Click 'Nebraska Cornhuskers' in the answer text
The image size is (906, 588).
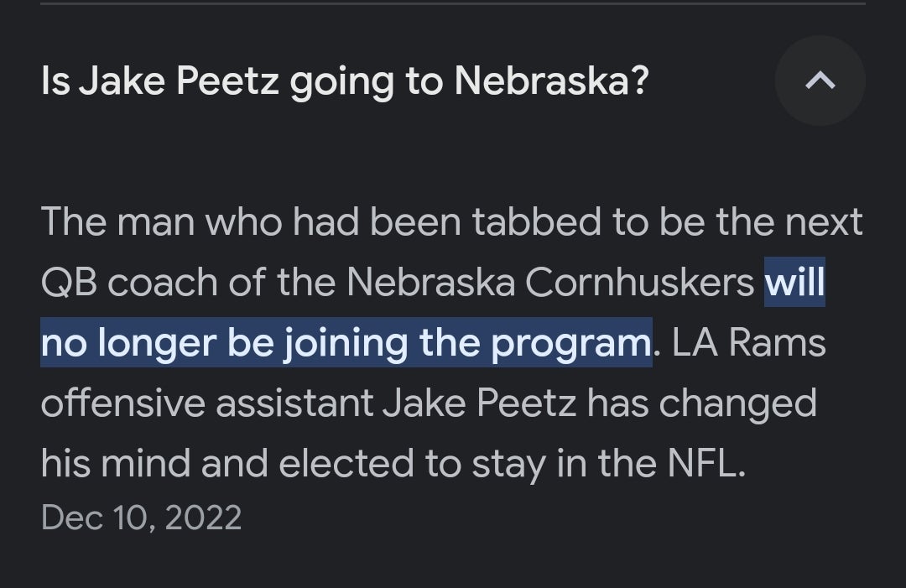coord(550,283)
